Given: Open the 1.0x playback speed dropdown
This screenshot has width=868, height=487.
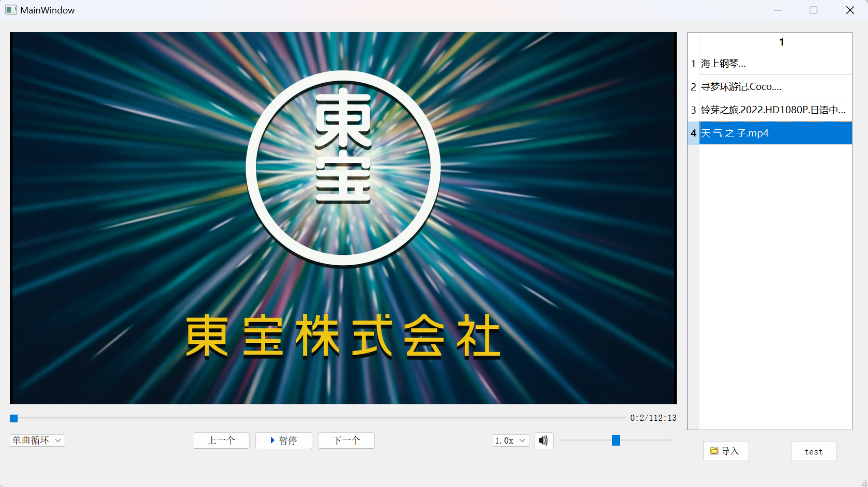Looking at the screenshot, I should coord(511,440).
